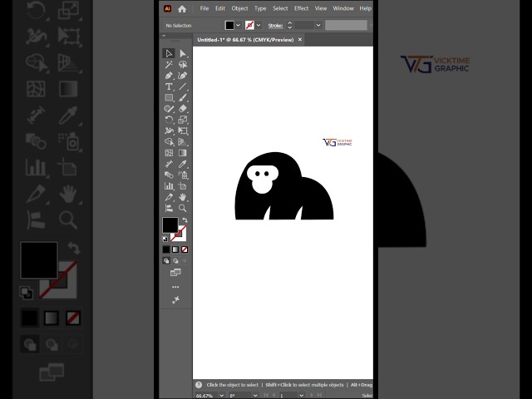The height and width of the screenshot is (399, 532).
Task: Open the File menu
Action: point(204,8)
